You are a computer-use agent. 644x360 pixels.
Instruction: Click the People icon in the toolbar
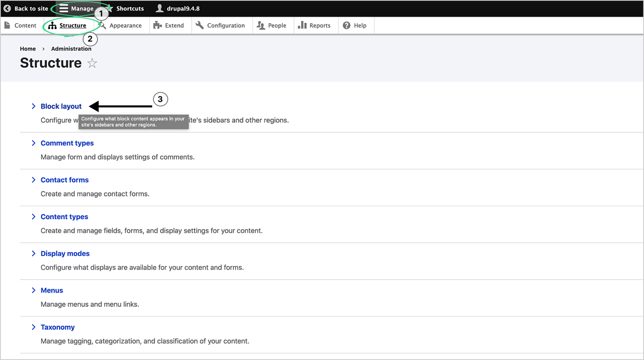click(261, 25)
